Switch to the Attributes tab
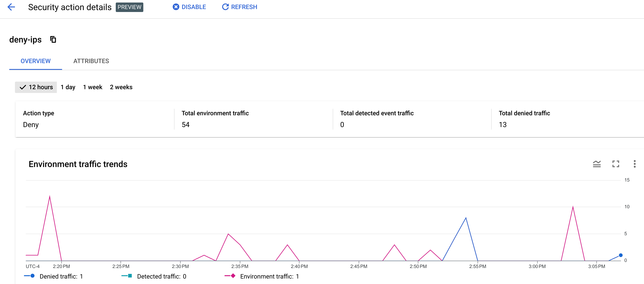 coord(91,61)
